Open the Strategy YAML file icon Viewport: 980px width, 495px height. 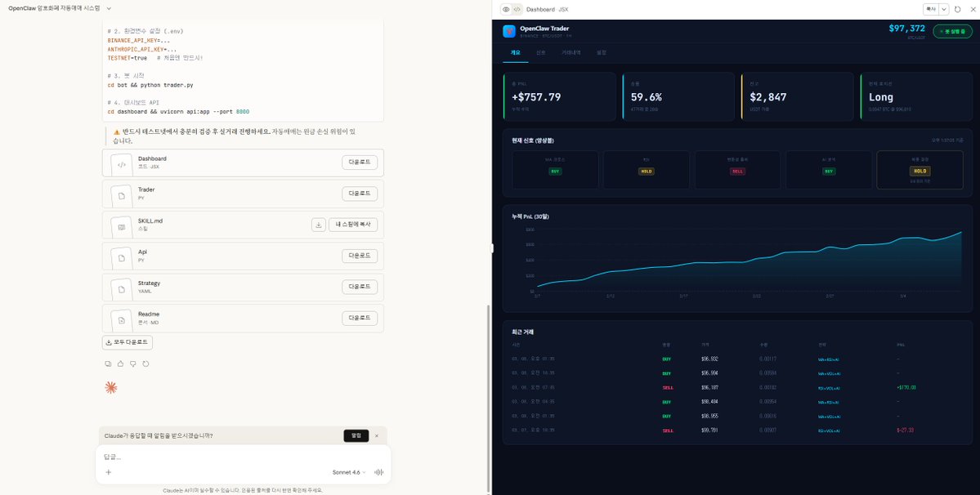point(122,288)
